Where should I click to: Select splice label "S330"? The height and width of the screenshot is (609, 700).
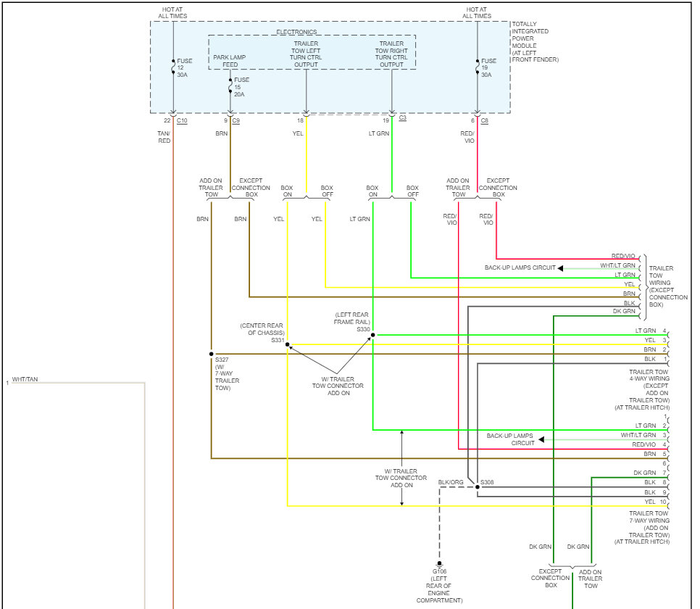click(x=363, y=329)
